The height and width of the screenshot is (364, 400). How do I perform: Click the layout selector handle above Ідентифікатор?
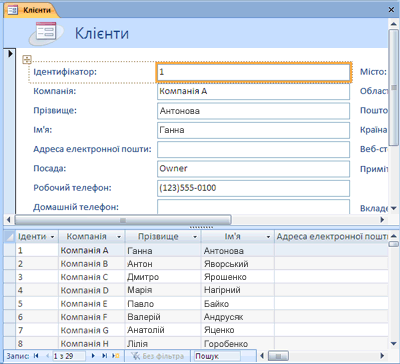(x=27, y=60)
